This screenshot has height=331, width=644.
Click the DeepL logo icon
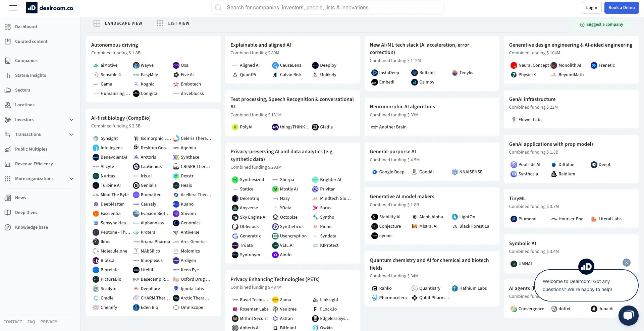point(594,165)
